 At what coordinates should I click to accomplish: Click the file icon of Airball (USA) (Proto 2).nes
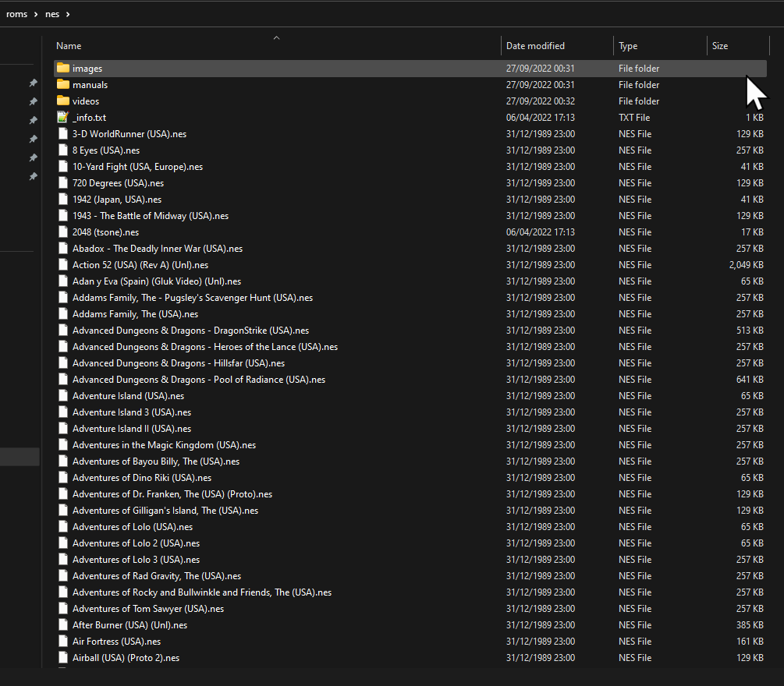(x=63, y=657)
